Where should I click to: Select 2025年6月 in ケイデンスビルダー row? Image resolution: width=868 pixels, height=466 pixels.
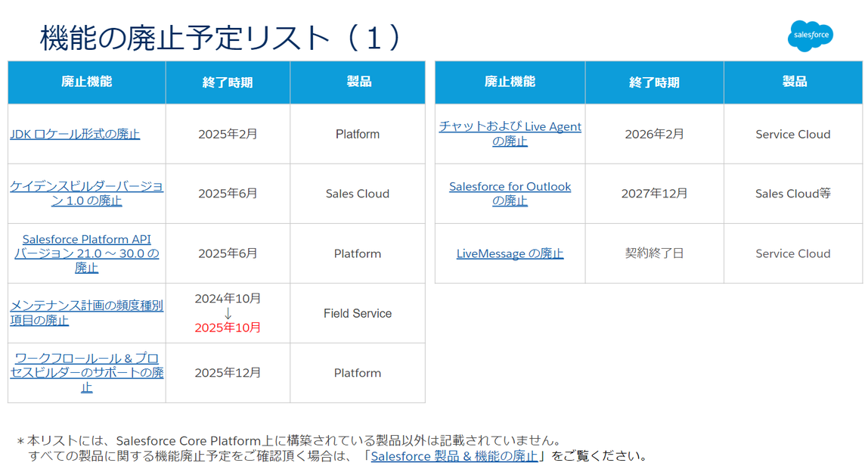228,194
